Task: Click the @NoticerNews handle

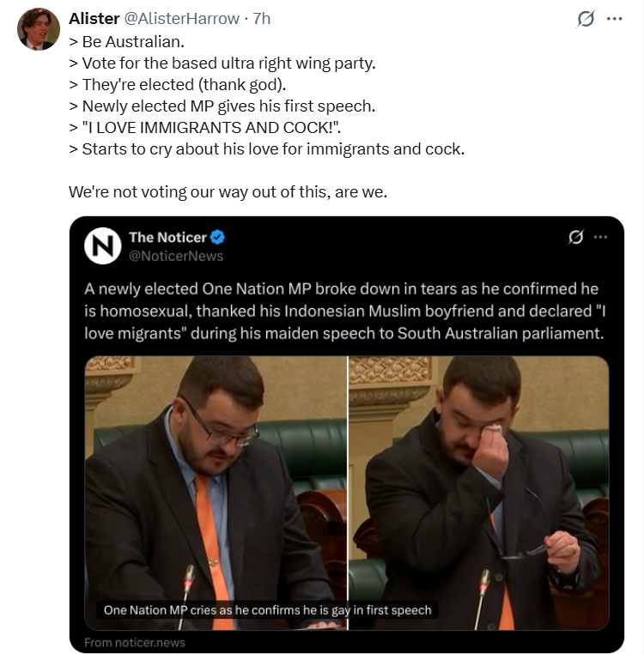Action: (x=176, y=256)
